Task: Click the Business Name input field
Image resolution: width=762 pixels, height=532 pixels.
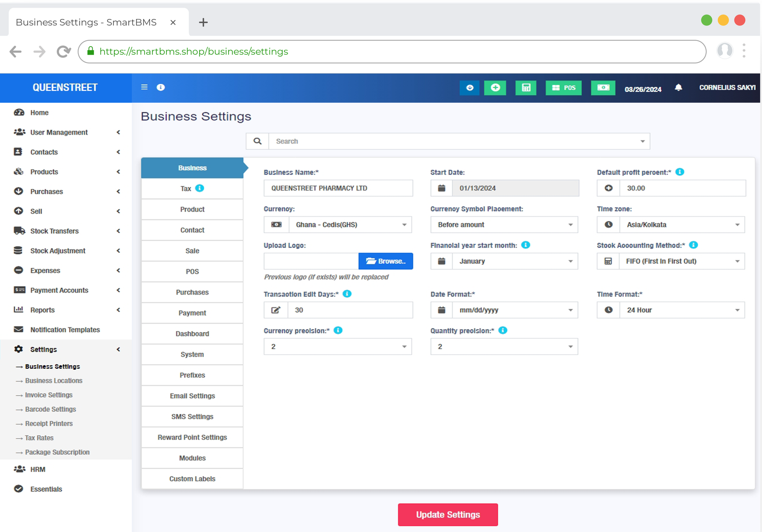Action: [x=338, y=188]
